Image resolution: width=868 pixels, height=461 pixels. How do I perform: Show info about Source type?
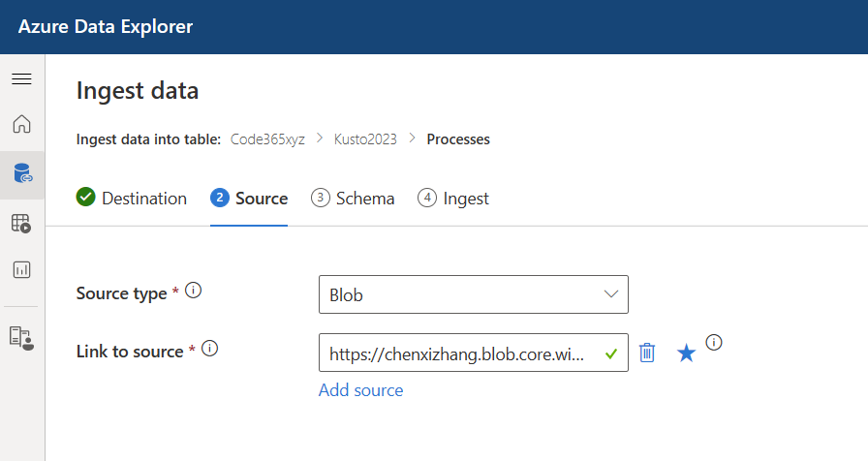point(193,290)
